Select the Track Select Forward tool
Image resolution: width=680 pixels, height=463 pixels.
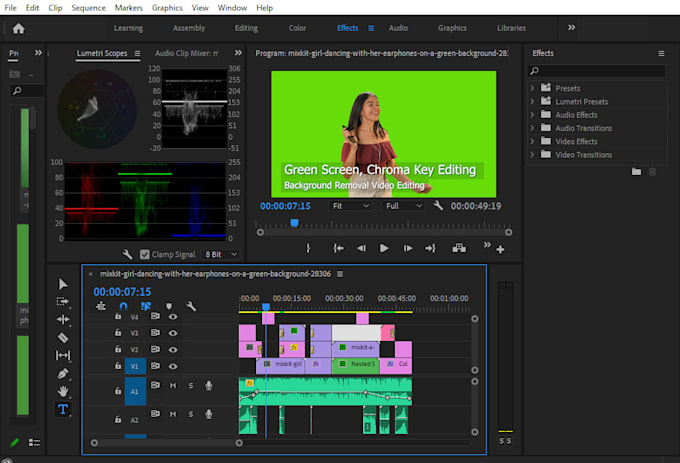click(x=63, y=301)
